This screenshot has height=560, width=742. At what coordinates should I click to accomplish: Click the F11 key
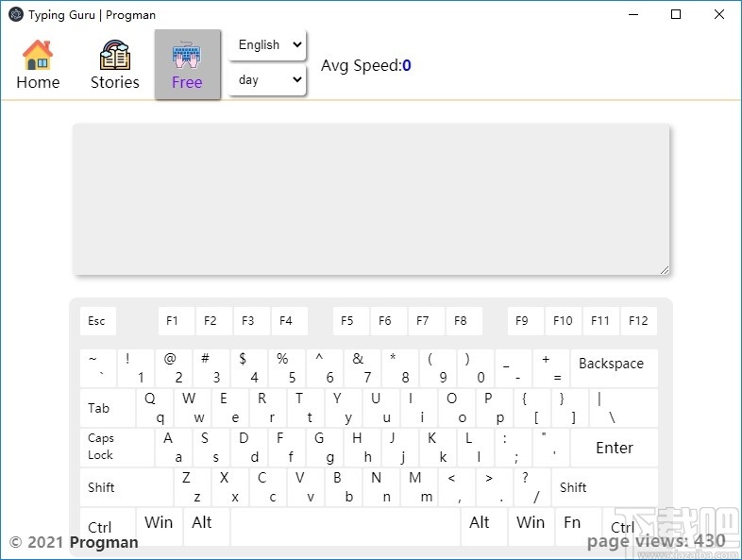(601, 321)
